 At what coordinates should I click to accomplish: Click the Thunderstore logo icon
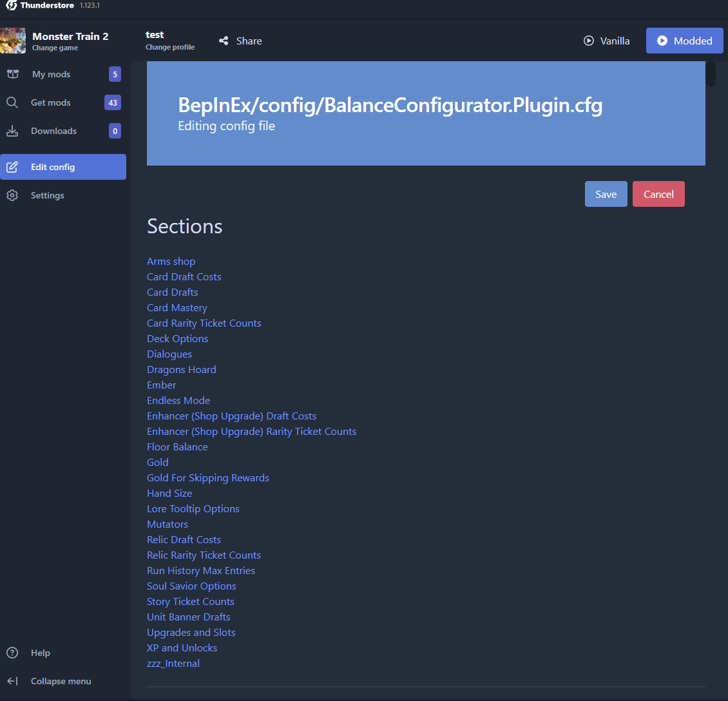(x=11, y=5)
